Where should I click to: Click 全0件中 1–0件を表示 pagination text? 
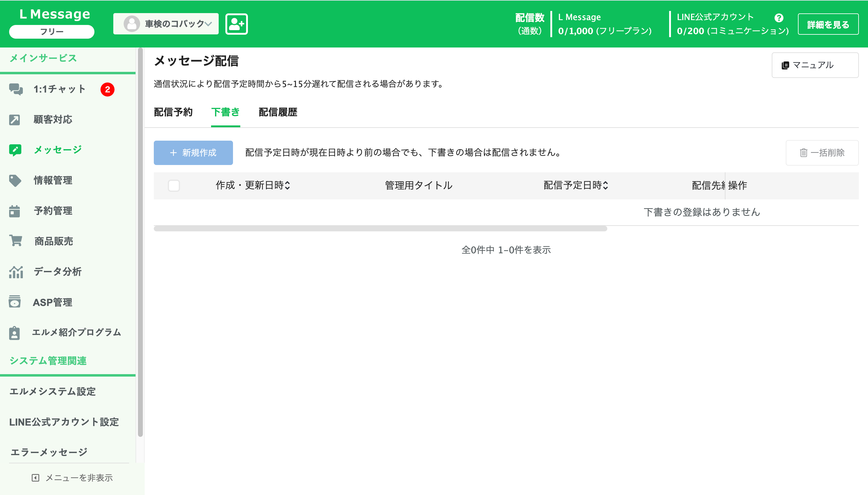click(506, 250)
